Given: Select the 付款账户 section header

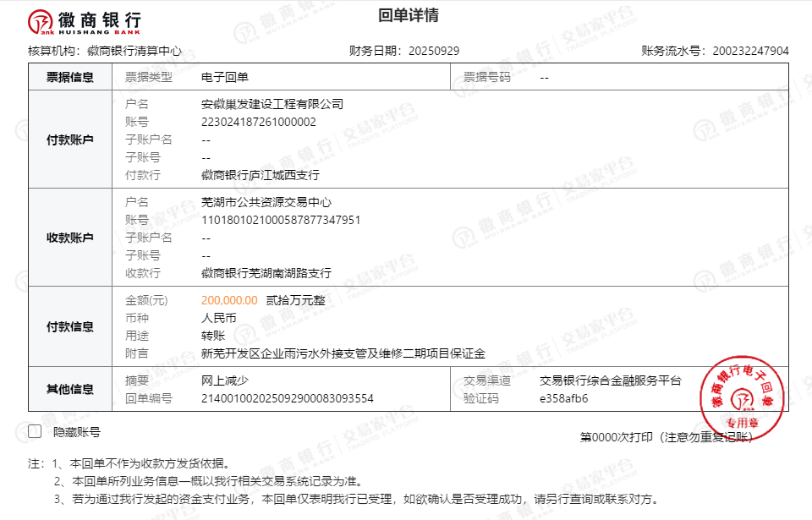Looking at the screenshot, I should 70,140.
